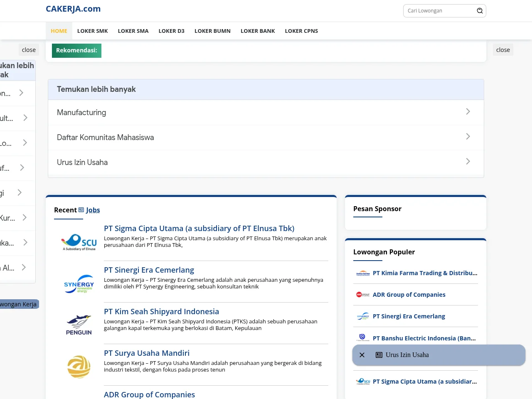Click the news icon in Urus Izin Usaha popup

click(379, 355)
